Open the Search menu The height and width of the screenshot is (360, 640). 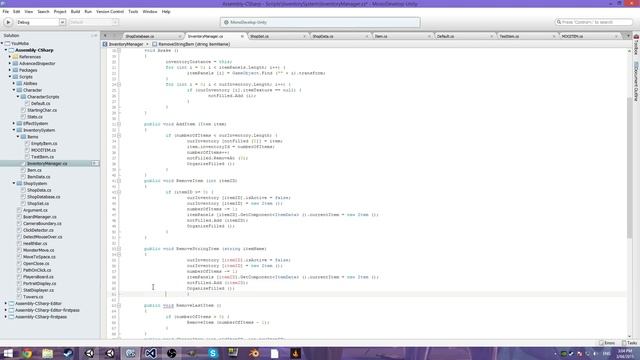[x=43, y=12]
